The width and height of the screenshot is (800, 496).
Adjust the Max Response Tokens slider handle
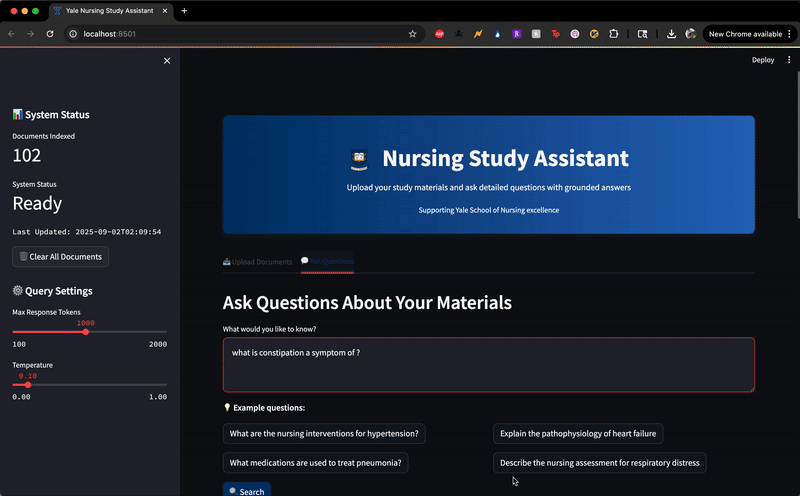tap(86, 332)
